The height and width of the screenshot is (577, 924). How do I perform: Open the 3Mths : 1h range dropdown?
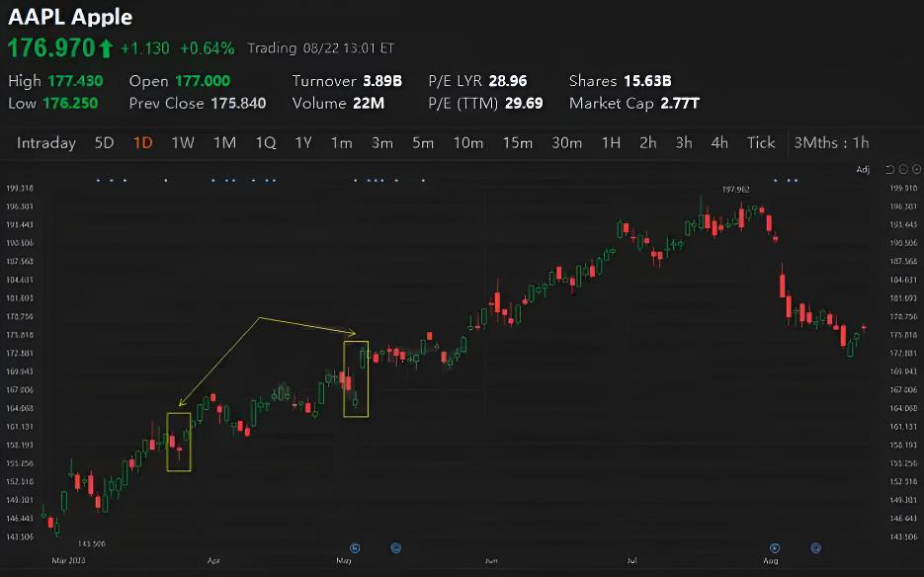coord(831,142)
